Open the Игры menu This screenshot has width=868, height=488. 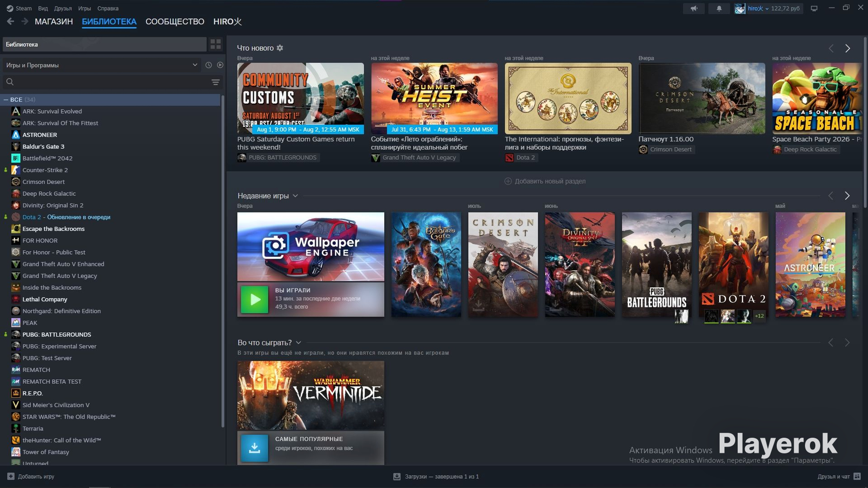(84, 8)
